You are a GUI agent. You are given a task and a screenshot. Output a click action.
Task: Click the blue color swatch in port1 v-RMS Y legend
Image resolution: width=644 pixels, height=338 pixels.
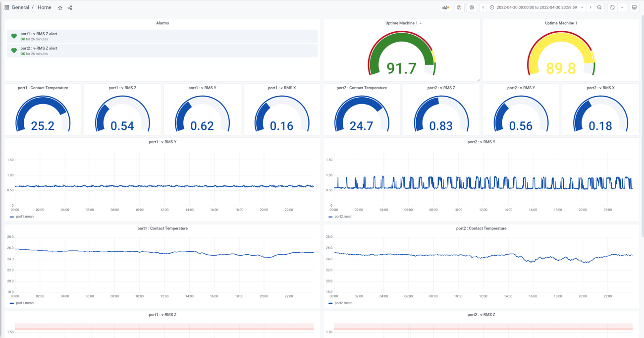pyautogui.click(x=12, y=217)
